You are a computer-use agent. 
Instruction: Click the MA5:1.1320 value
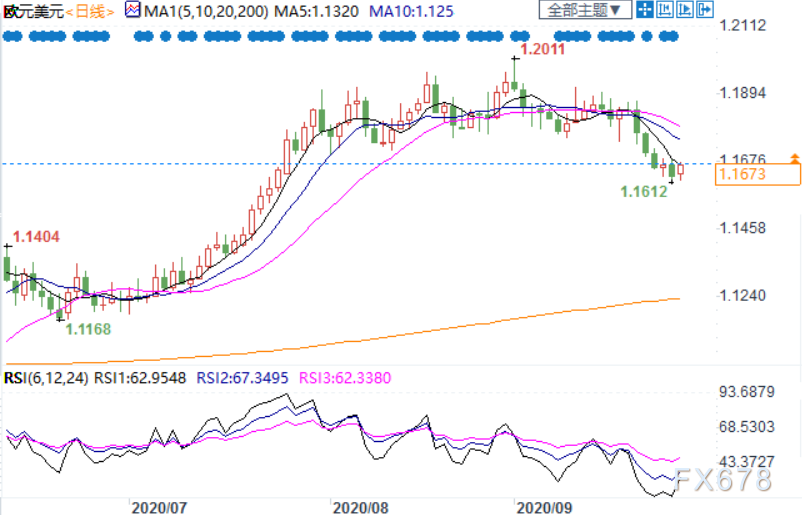click(x=317, y=11)
